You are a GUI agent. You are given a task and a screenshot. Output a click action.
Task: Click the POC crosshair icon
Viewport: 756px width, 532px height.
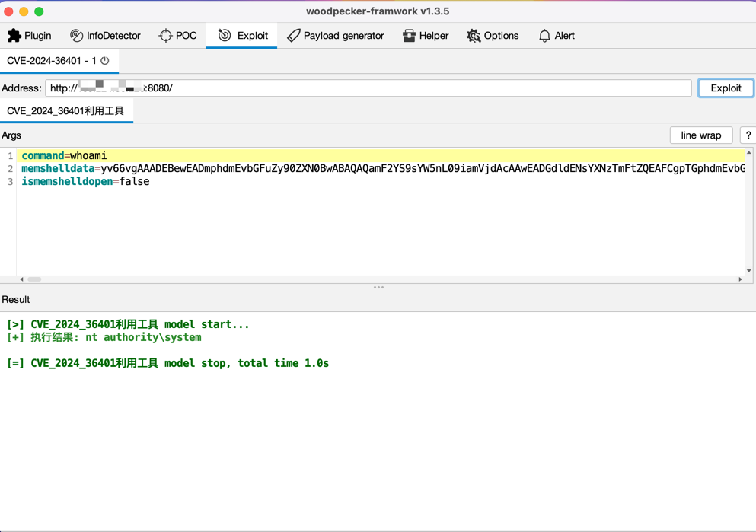(165, 36)
